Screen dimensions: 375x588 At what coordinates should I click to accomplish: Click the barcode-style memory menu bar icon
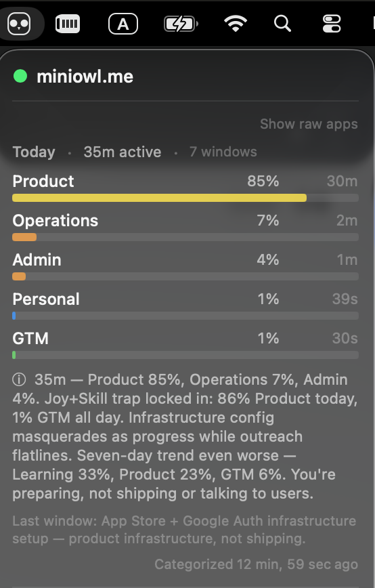tap(68, 24)
